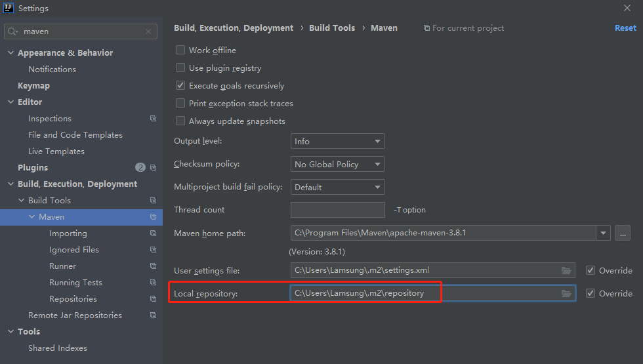This screenshot has height=364, width=643.
Task: Open the Output level dropdown
Action: click(x=337, y=141)
